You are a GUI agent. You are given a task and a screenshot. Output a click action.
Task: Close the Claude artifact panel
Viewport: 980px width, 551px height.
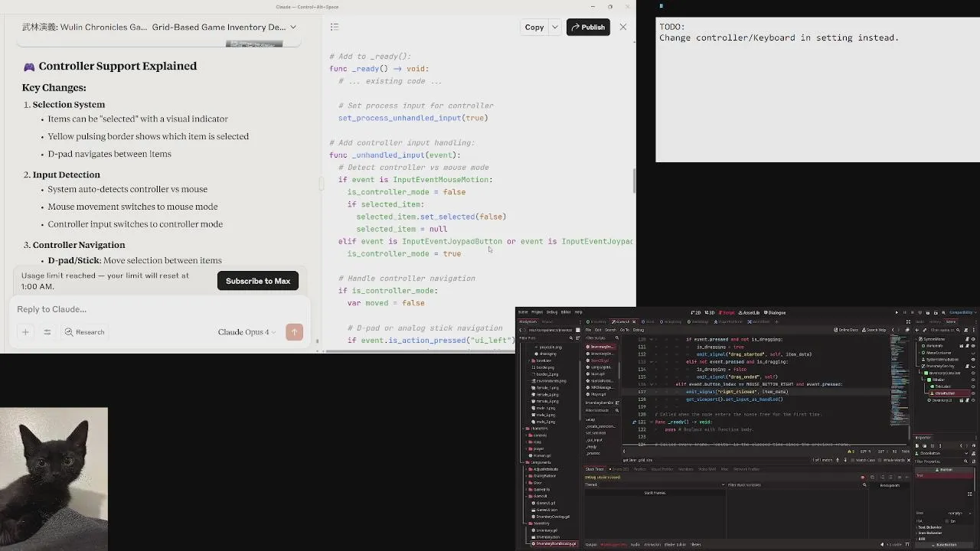pyautogui.click(x=623, y=27)
